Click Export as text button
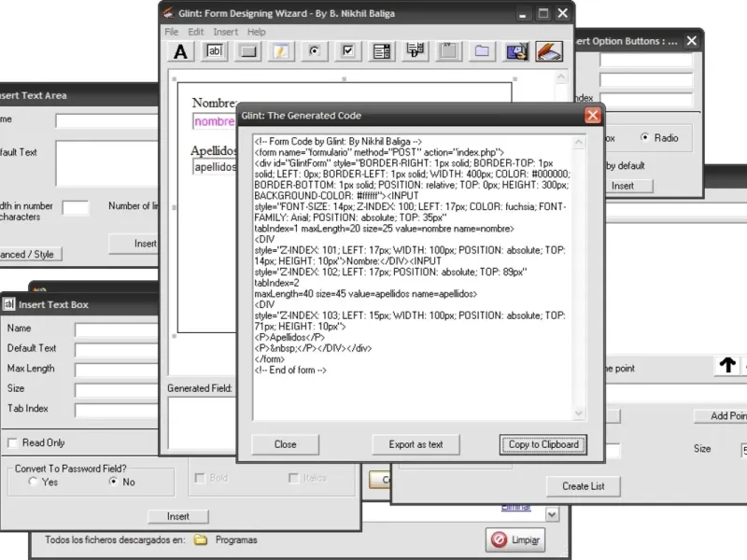This screenshot has height=560, width=747. (416, 444)
